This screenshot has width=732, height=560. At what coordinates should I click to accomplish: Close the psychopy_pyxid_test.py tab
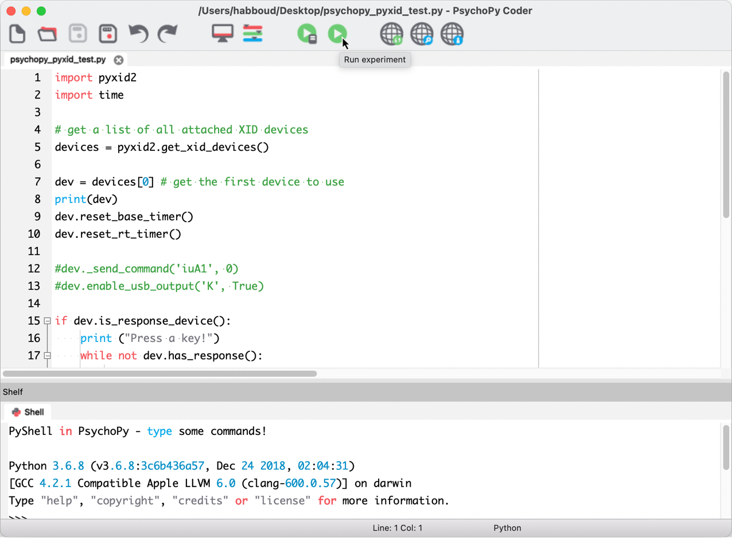click(x=119, y=60)
